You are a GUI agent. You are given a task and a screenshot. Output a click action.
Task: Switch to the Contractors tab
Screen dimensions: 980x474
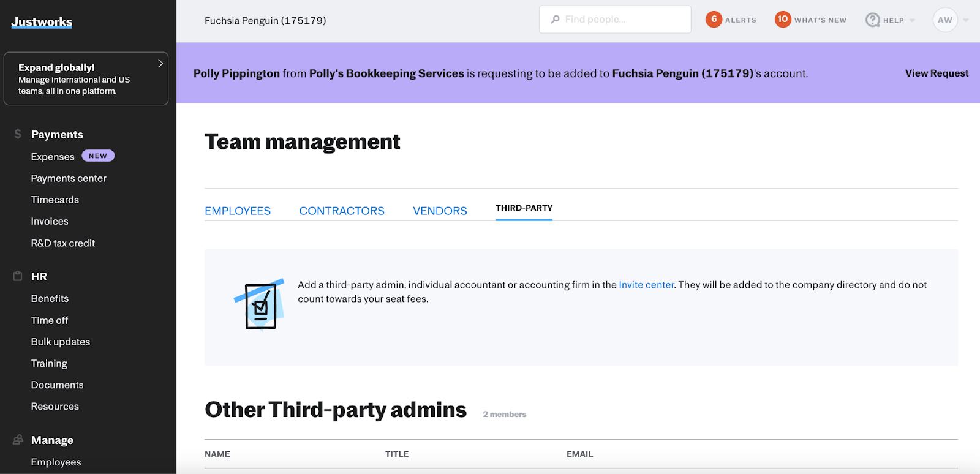coord(342,211)
